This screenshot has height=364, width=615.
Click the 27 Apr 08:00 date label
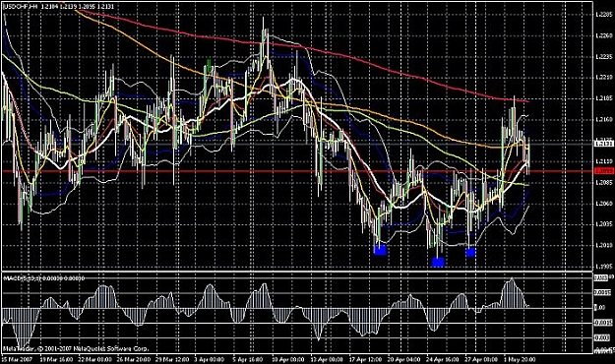click(x=481, y=359)
